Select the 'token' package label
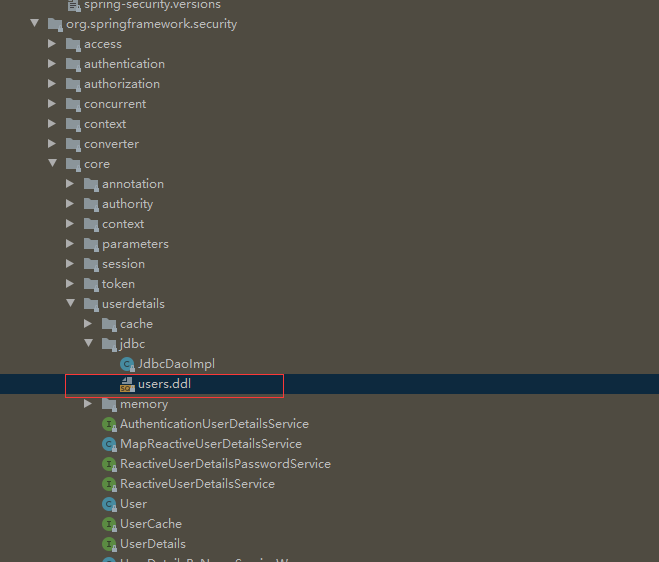The width and height of the screenshot is (659, 562). tap(118, 284)
